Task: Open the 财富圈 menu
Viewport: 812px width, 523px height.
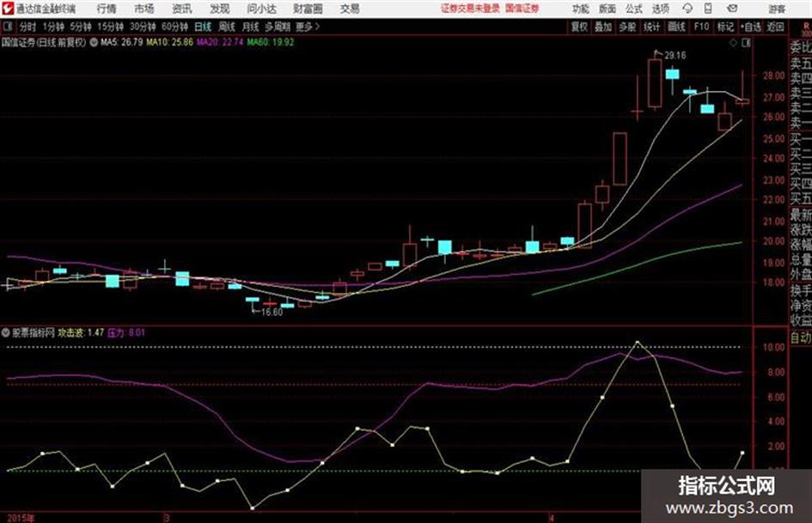Action: coord(308,9)
